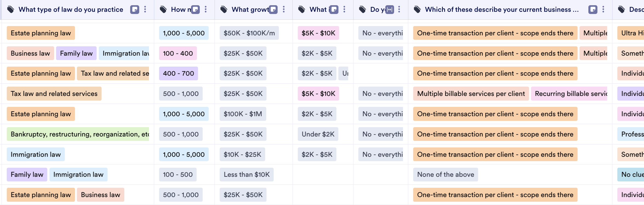644x205 pixels.
Task: Open three-dot menu for law practice column
Action: pos(145,10)
